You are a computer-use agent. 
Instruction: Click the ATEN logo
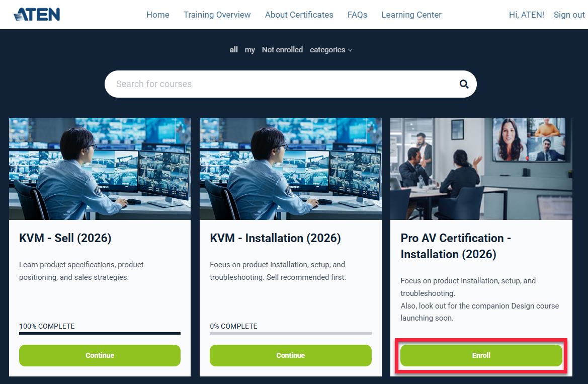tap(37, 15)
